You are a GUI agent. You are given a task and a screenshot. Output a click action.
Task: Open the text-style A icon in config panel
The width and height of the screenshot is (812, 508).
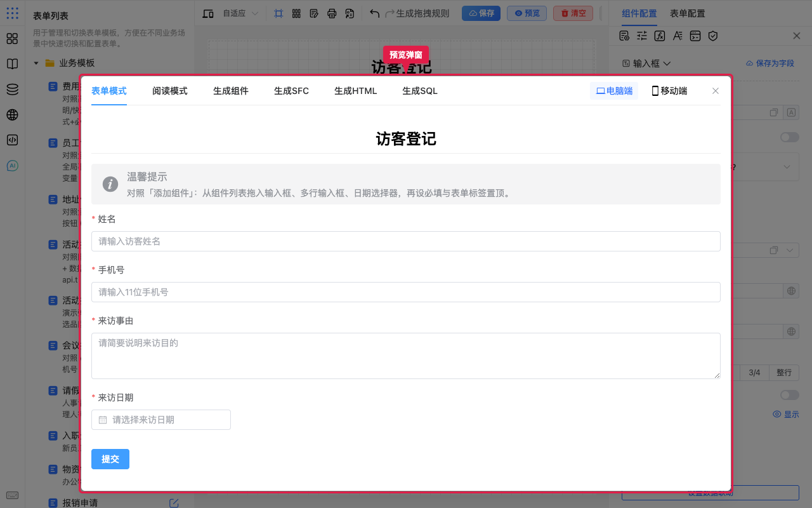coord(678,36)
